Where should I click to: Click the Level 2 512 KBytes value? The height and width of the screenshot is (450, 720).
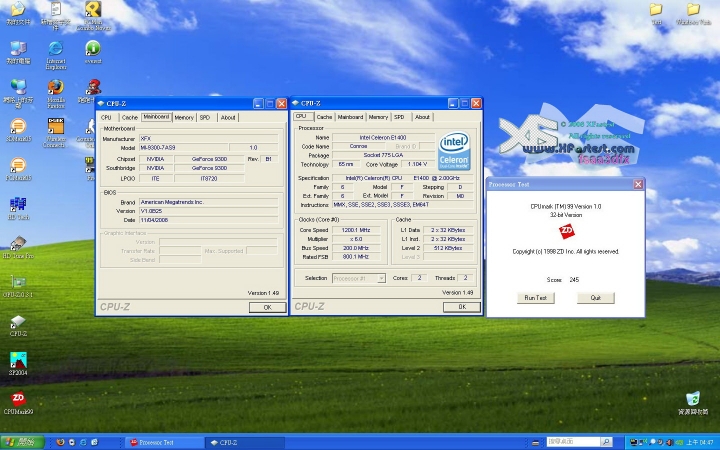tap(448, 248)
